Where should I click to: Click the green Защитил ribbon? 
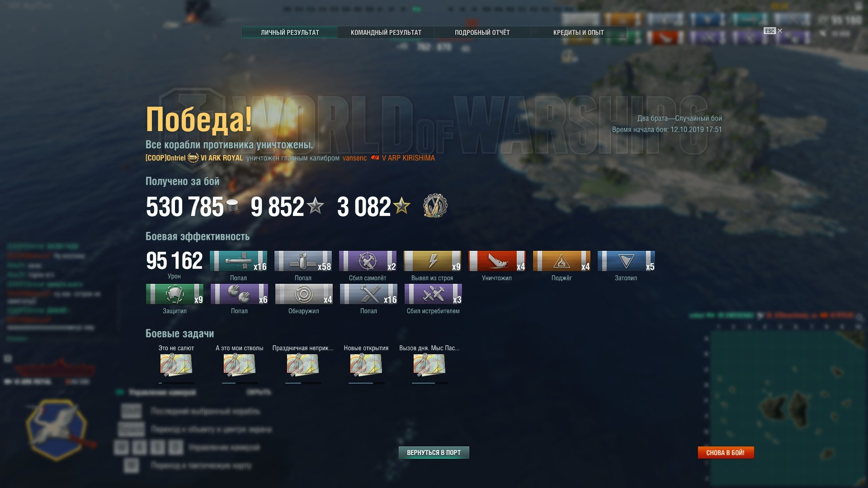(175, 294)
